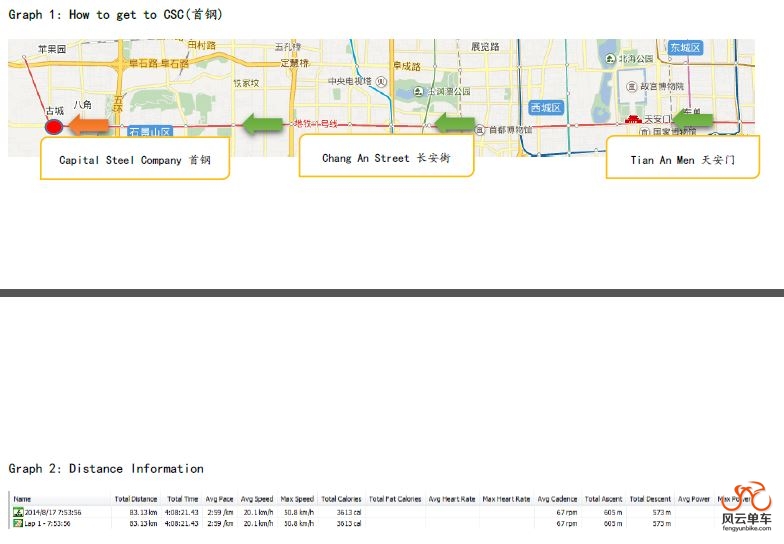Screen dimensions: 784x544
Task: Sort by the Total Distance column header
Action: point(135,499)
